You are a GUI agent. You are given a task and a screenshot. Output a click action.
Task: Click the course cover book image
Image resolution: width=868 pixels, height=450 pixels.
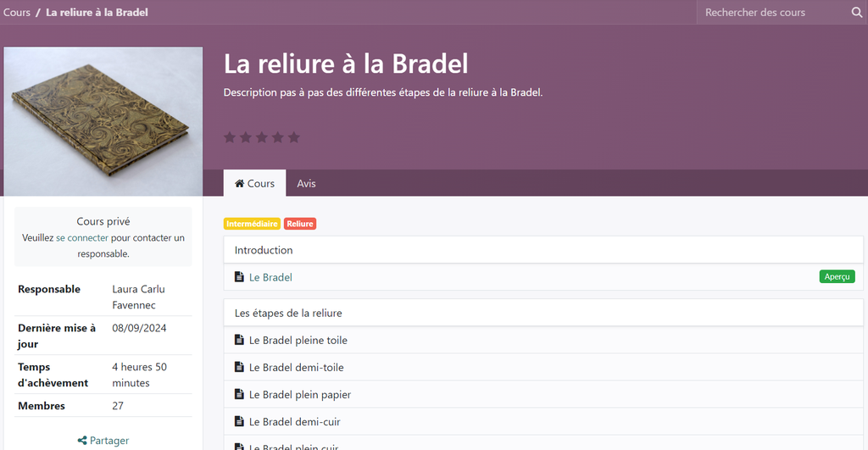pos(103,121)
